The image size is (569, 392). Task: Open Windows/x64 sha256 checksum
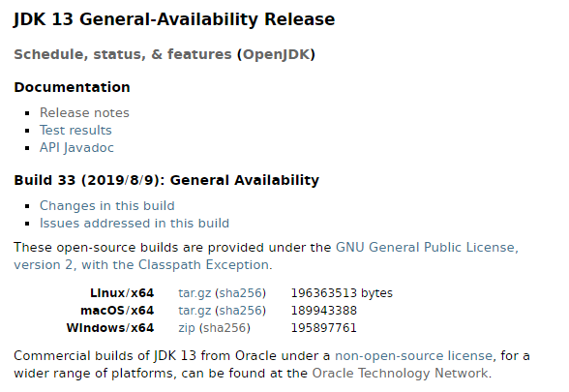coord(225,328)
